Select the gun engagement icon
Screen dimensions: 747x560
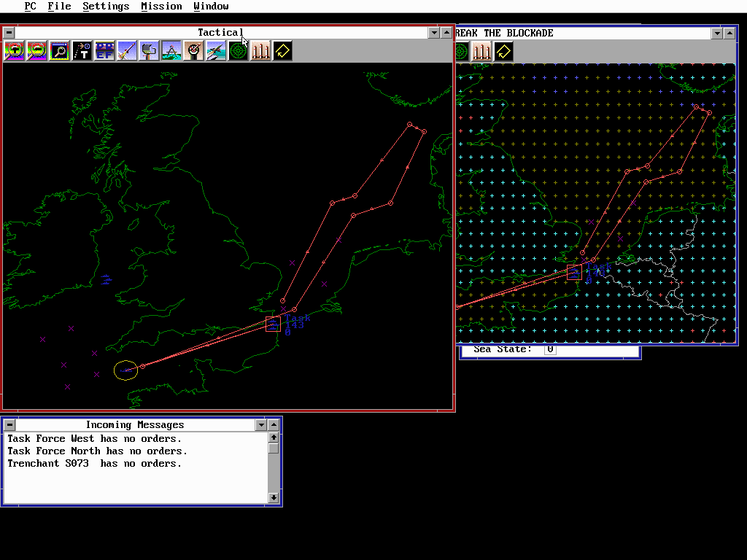[x=149, y=51]
